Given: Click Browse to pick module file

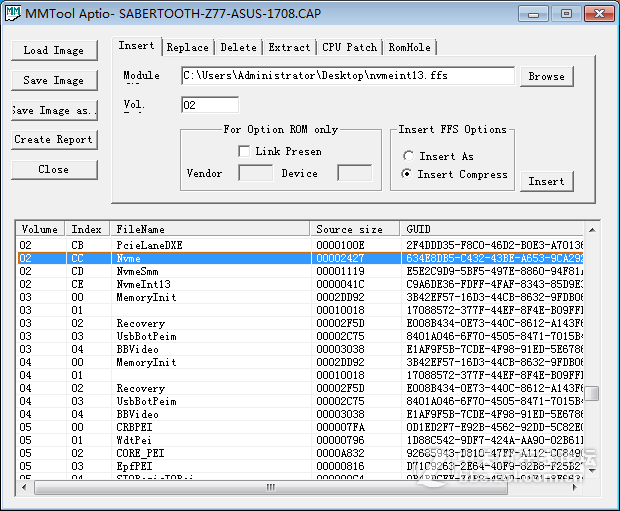Looking at the screenshot, I should tap(546, 76).
